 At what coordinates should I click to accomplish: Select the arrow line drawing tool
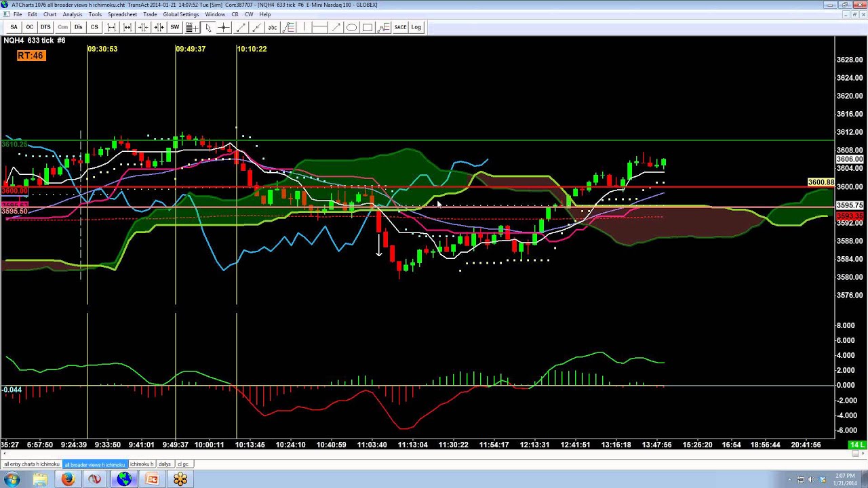336,27
